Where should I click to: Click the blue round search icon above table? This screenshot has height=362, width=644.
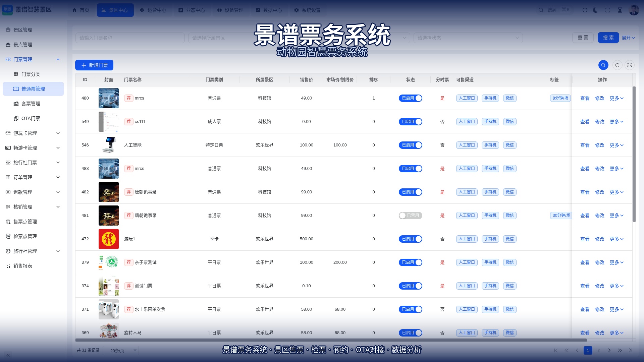tap(603, 65)
